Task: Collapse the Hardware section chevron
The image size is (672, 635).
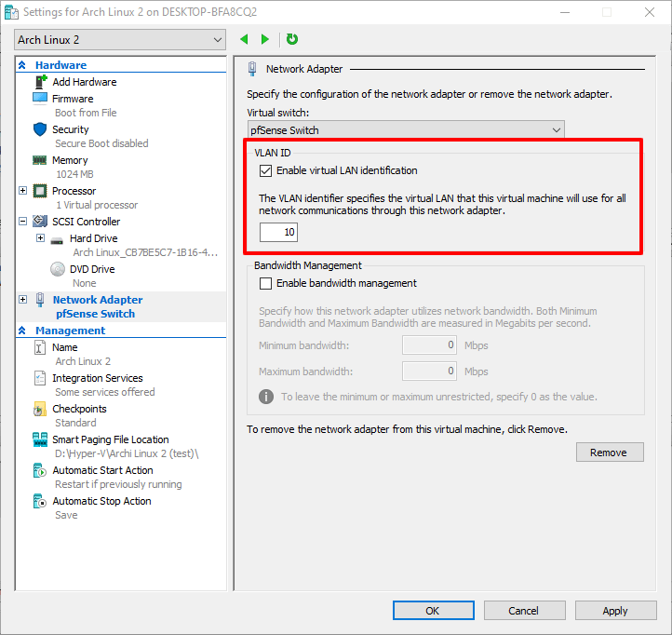Action: coord(22,65)
